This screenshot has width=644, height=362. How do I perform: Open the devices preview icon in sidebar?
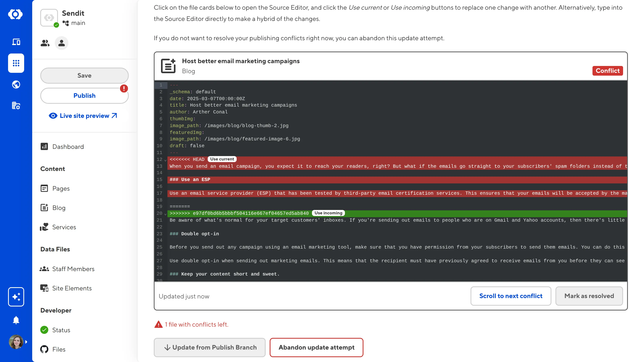click(16, 42)
